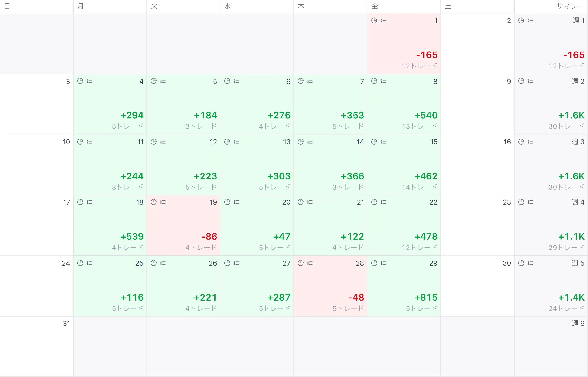This screenshot has height=377, width=588.
Task: Select the +1.4K total for 週 5
Action: (571, 297)
